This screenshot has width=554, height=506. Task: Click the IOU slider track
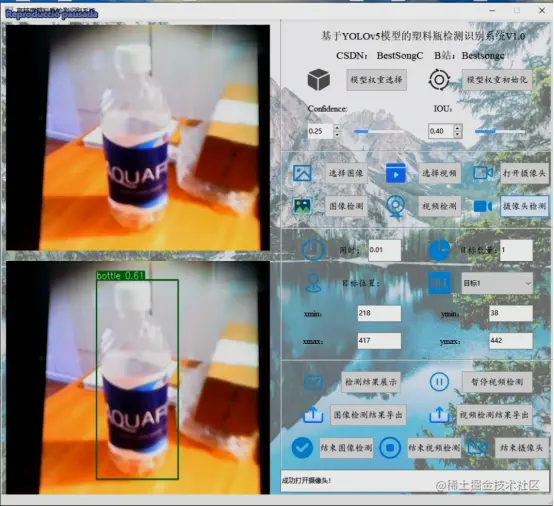coord(500,131)
